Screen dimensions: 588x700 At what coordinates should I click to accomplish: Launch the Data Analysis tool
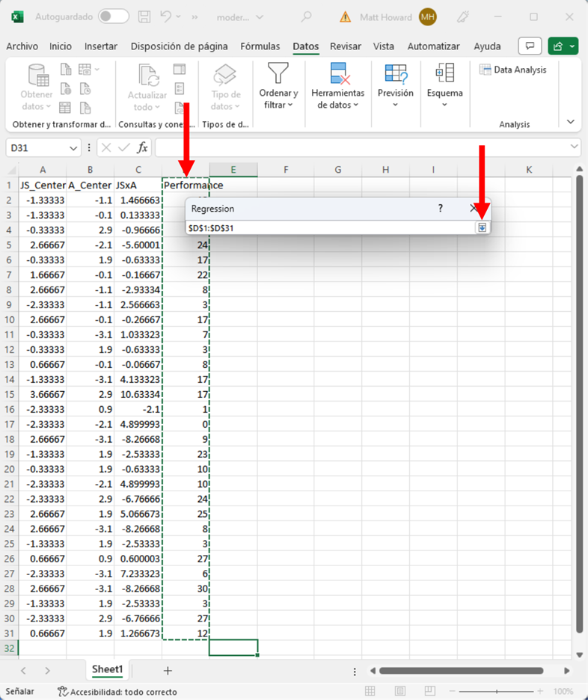tap(513, 70)
